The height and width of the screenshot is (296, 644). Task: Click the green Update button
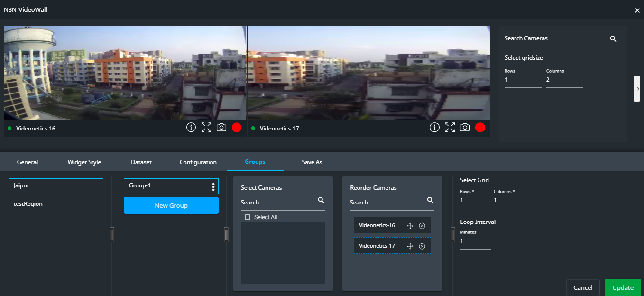pyautogui.click(x=623, y=287)
